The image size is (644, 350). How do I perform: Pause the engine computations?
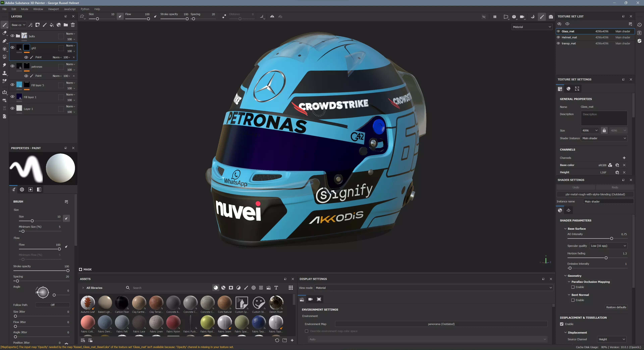495,17
